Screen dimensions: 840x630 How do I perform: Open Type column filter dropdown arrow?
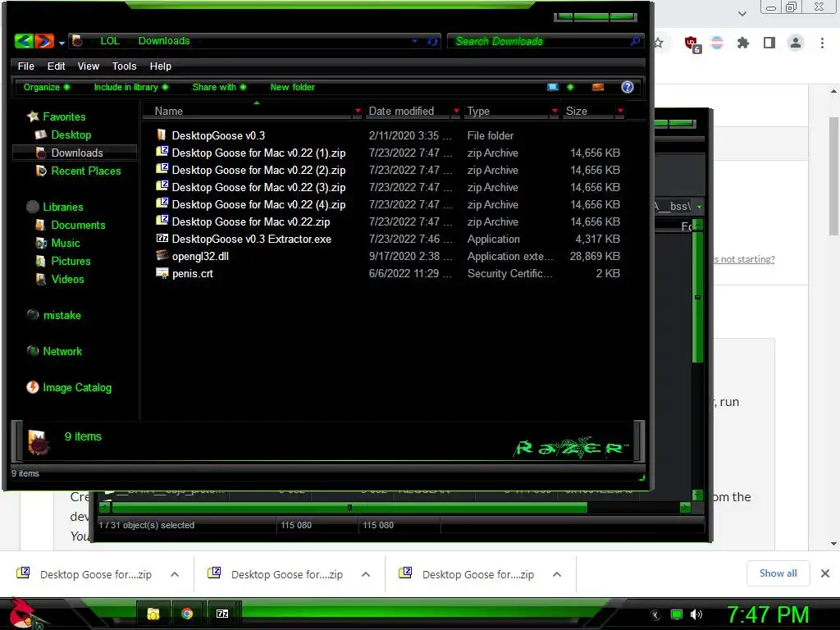point(555,111)
